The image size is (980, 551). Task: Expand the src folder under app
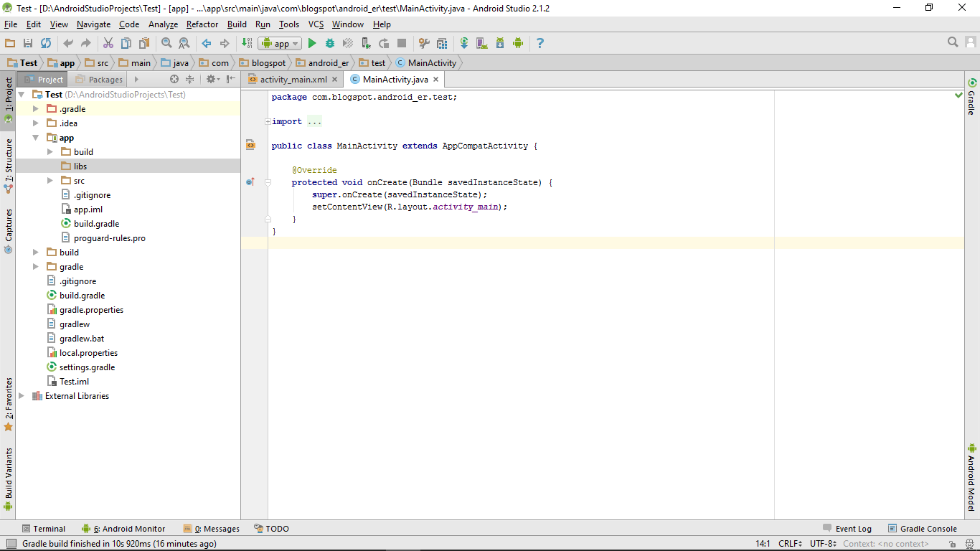[50, 181]
